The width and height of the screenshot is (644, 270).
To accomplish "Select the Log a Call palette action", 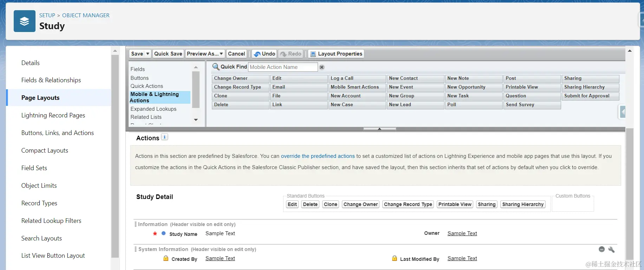I will point(357,78).
